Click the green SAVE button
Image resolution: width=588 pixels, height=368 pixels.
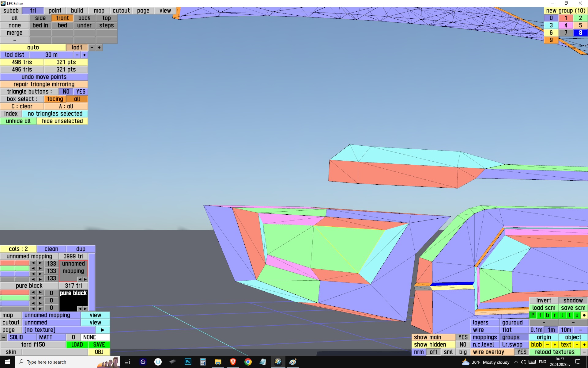coord(99,345)
